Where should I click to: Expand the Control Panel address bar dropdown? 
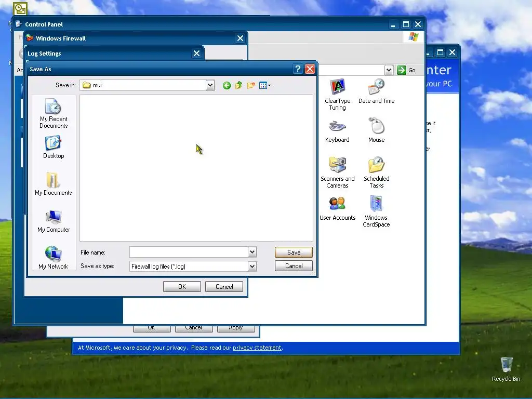coord(389,70)
